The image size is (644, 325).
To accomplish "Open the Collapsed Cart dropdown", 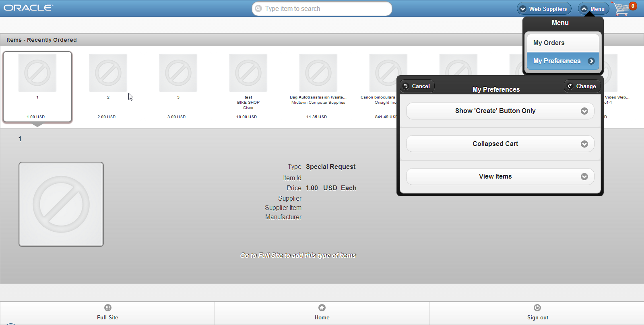I will [x=500, y=144].
